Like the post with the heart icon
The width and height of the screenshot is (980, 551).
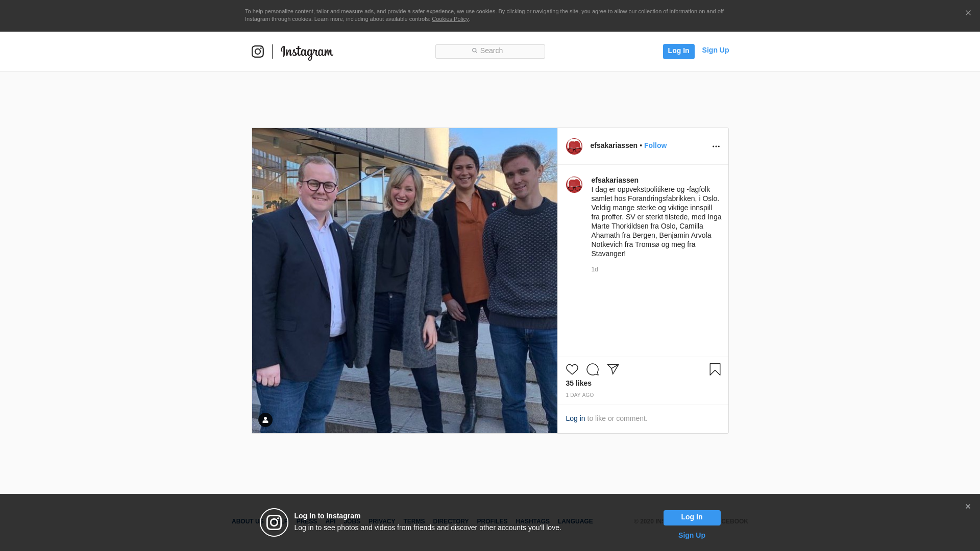[572, 369]
